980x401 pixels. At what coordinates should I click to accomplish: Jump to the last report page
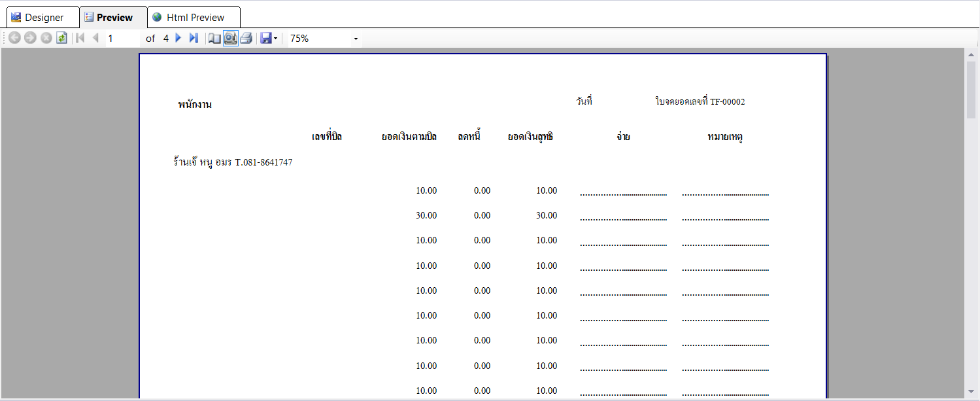[x=194, y=38]
